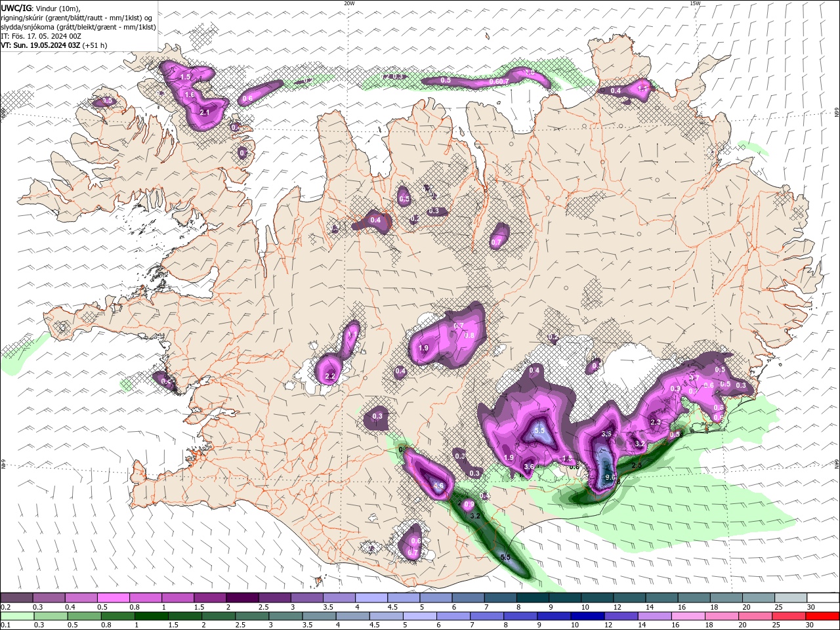Select the bright pink 0.5 snow swatch

pos(113,598)
